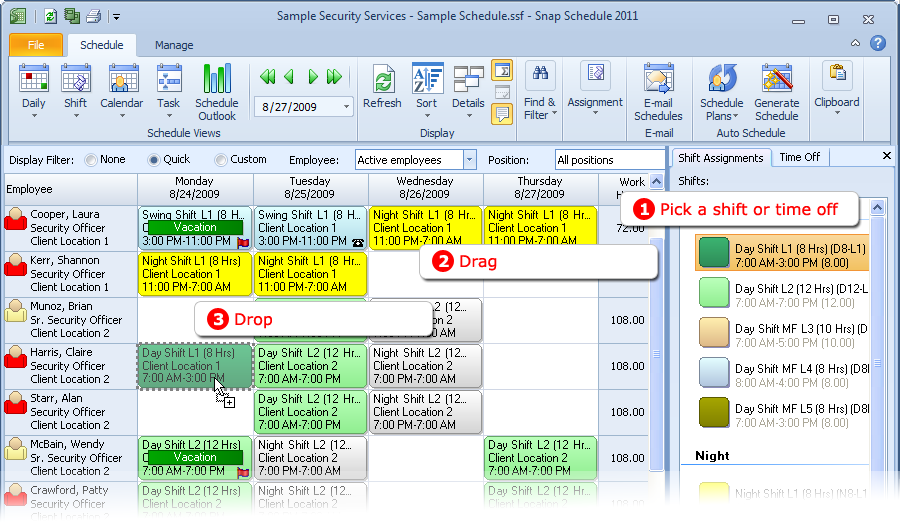Select the Quick display filter radio
Screen dimensions: 900x525
pyautogui.click(x=153, y=160)
